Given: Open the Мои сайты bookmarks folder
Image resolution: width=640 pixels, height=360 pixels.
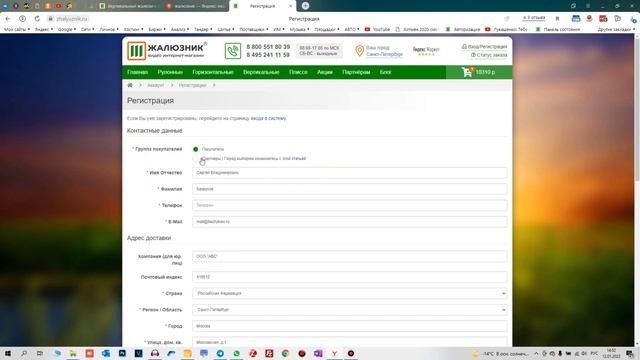Looking at the screenshot, I should click(17, 29).
